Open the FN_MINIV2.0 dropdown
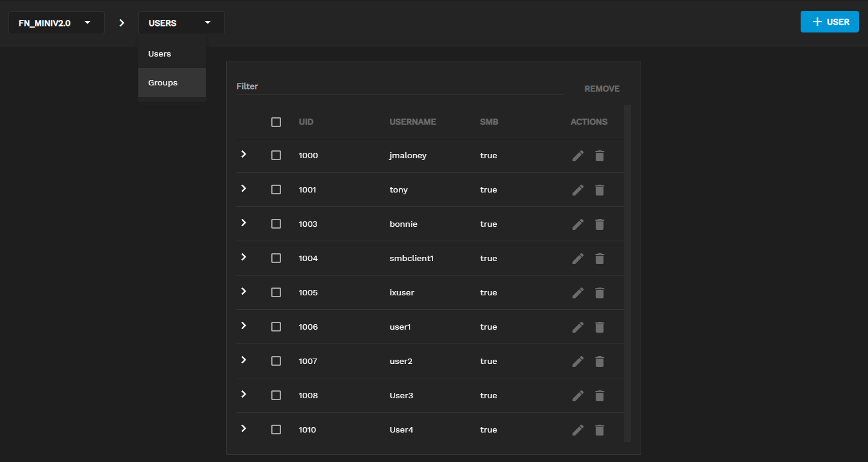The width and height of the screenshot is (868, 462). click(56, 23)
